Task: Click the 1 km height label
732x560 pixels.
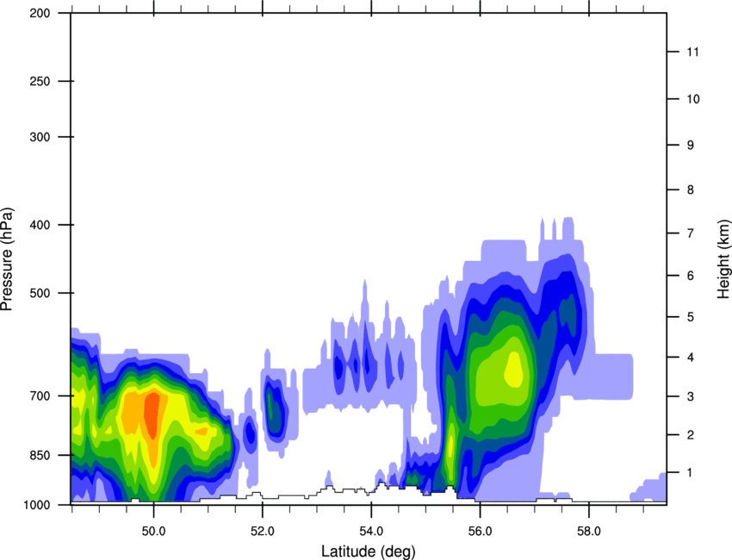Action: coord(690,473)
